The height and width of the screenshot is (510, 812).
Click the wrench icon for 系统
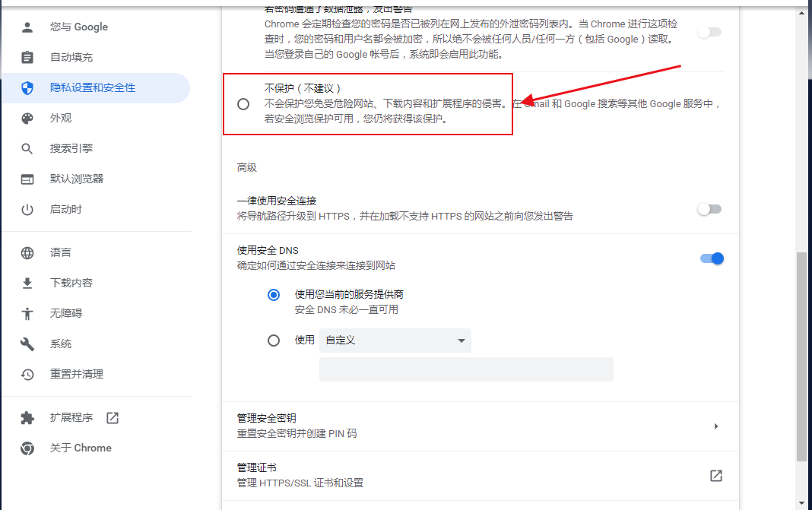pyautogui.click(x=27, y=344)
